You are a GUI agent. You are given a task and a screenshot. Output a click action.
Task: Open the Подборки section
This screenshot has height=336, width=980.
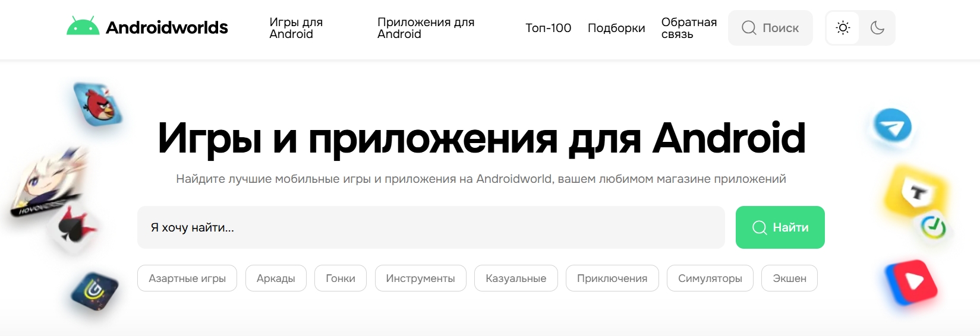coord(616,28)
